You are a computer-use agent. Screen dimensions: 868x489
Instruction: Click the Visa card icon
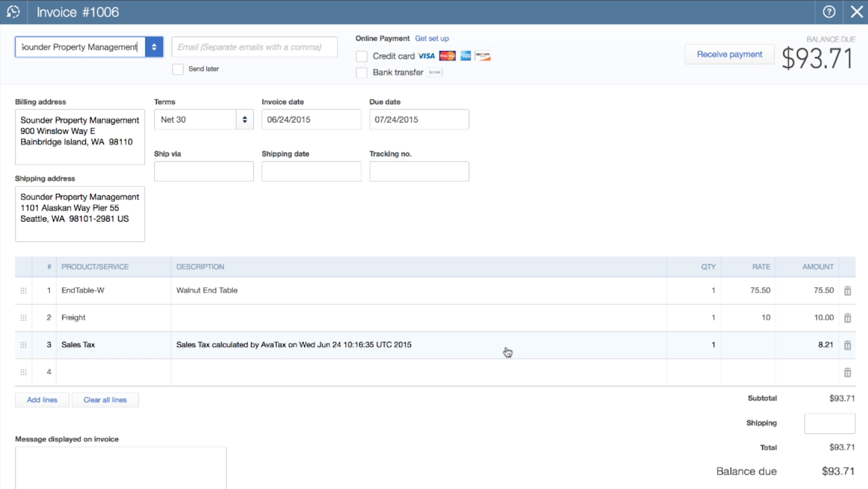[x=426, y=56]
